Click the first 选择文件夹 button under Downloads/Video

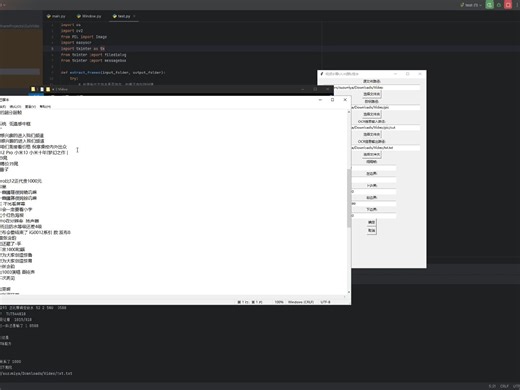pyautogui.click(x=372, y=94)
